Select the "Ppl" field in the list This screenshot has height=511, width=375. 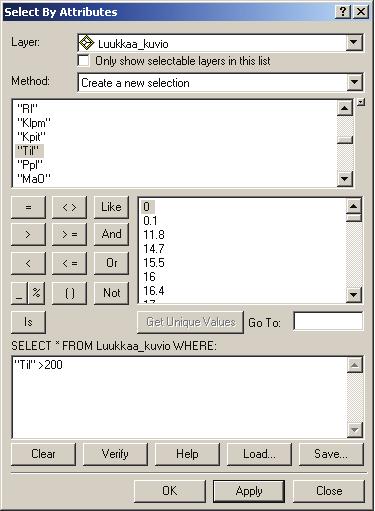coord(30,165)
